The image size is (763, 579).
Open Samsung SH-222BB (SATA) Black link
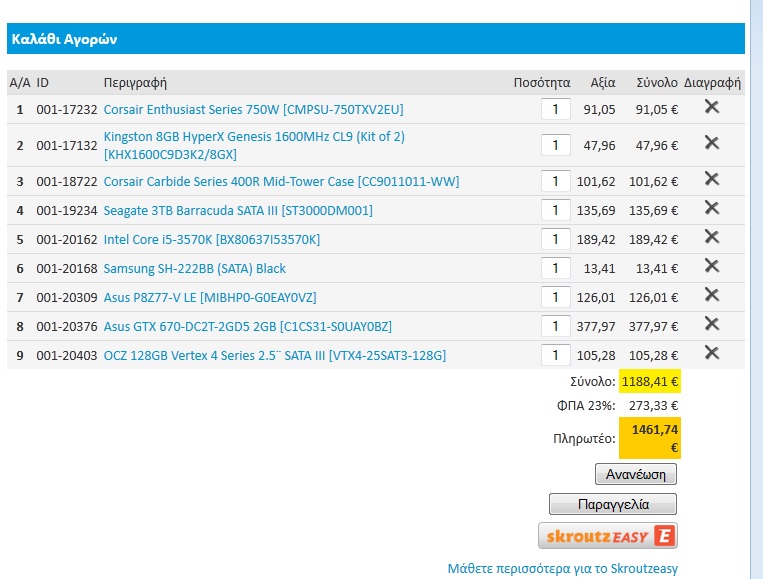(x=195, y=269)
